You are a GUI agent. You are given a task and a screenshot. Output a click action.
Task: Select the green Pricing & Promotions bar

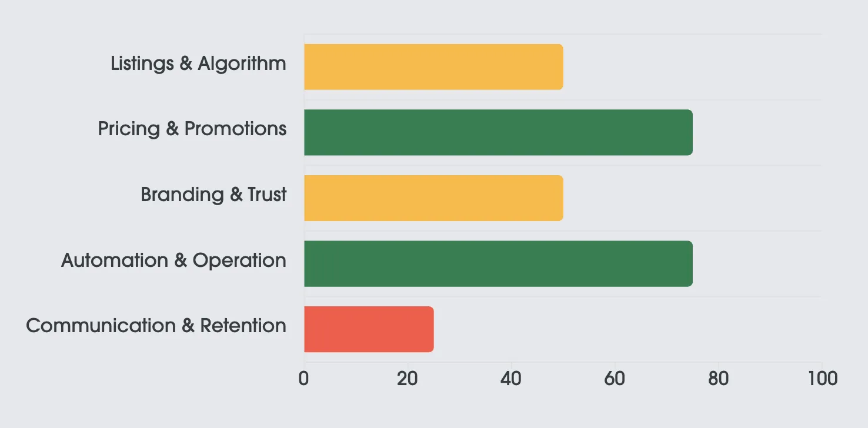(498, 132)
